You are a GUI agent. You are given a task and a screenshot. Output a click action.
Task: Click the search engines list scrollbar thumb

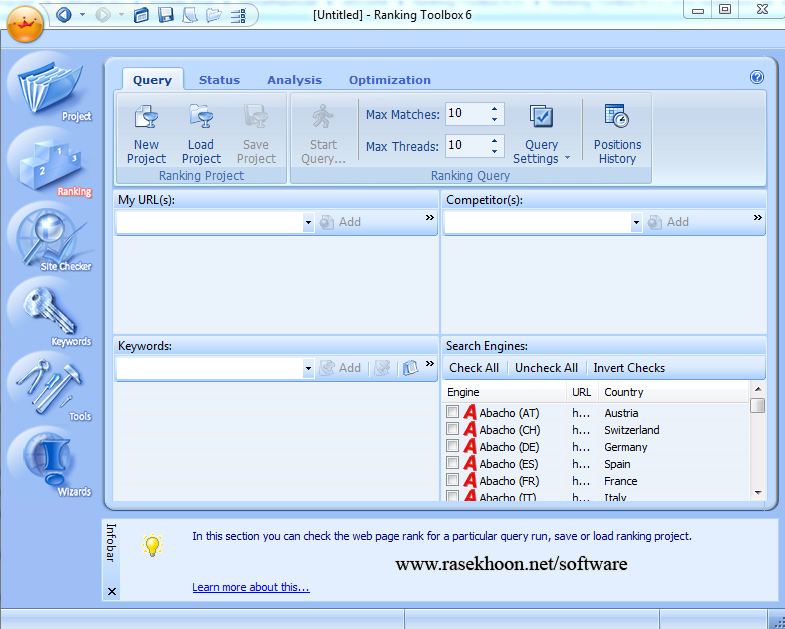point(758,405)
